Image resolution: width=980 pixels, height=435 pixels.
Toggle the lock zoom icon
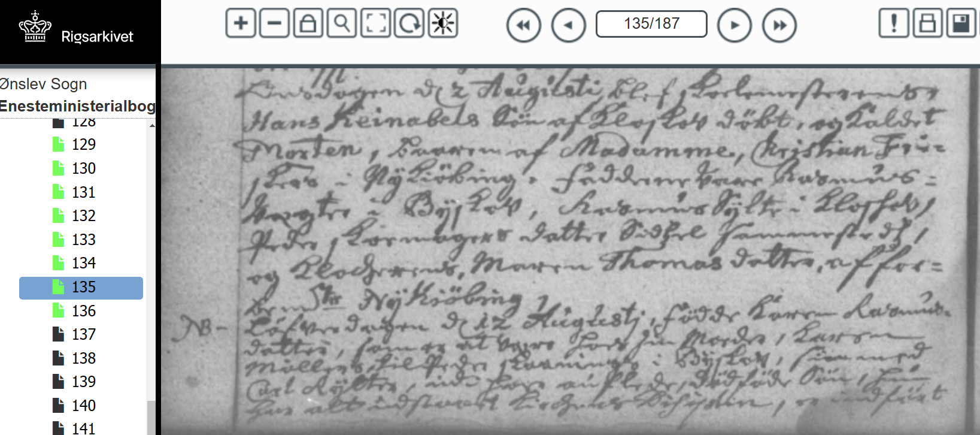308,23
